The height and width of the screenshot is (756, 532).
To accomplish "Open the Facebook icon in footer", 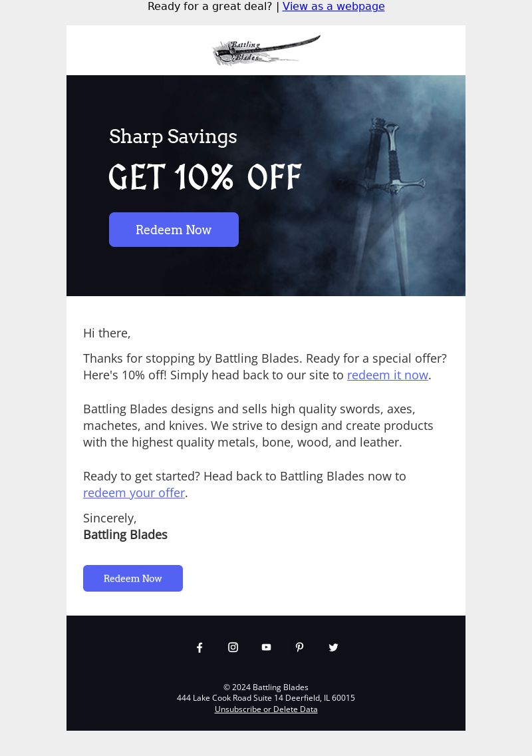I will pos(199,647).
